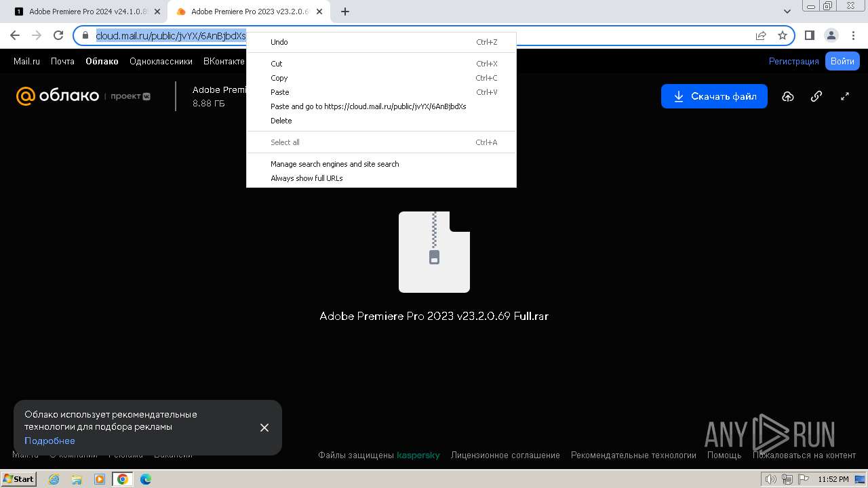The image size is (868, 488).
Task: Choose Cut in the context menu
Action: pos(381,64)
